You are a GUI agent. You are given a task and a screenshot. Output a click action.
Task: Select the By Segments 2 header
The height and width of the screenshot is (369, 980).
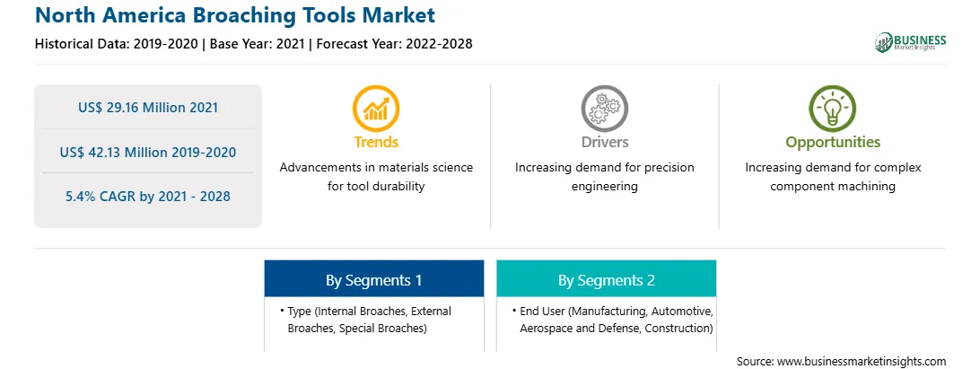pyautogui.click(x=607, y=279)
